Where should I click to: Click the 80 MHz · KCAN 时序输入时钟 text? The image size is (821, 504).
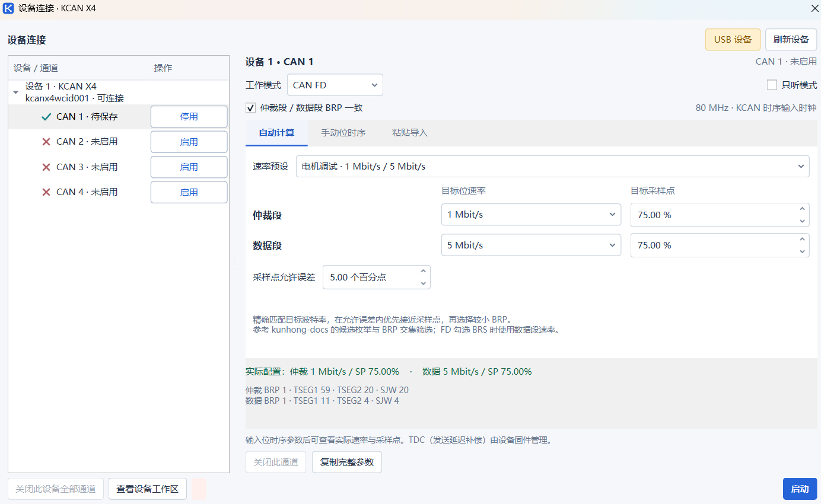pyautogui.click(x=756, y=108)
